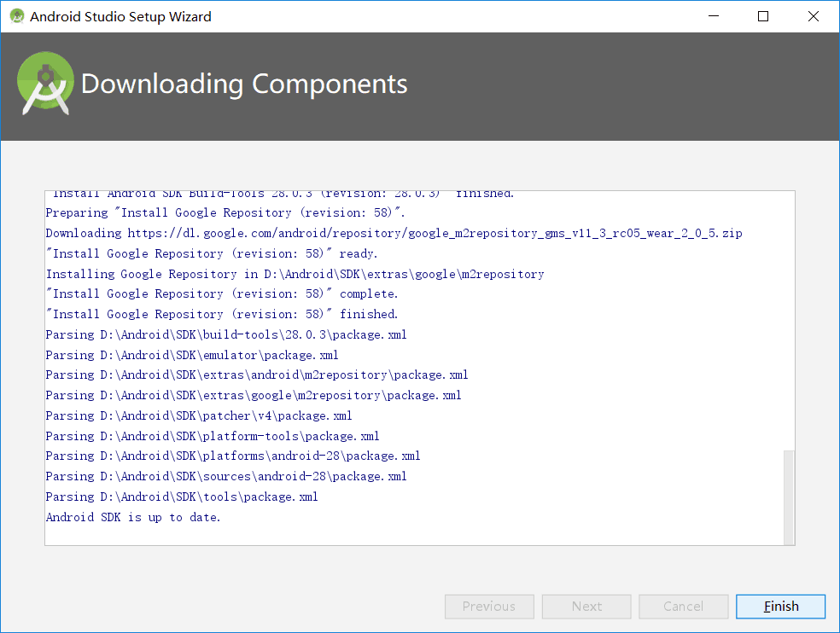Click 'Android SDK is up to date.' line
The height and width of the screenshot is (633, 840).
pos(133,517)
